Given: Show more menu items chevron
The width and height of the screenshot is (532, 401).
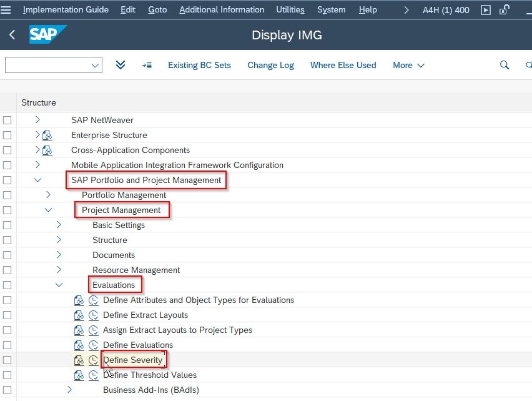Looking at the screenshot, I should point(406,10).
